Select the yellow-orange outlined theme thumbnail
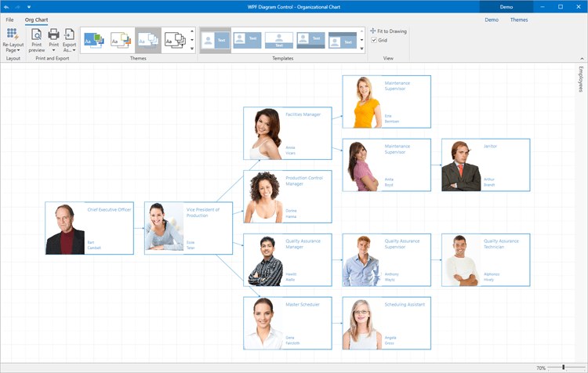The image size is (588, 373). [x=121, y=40]
